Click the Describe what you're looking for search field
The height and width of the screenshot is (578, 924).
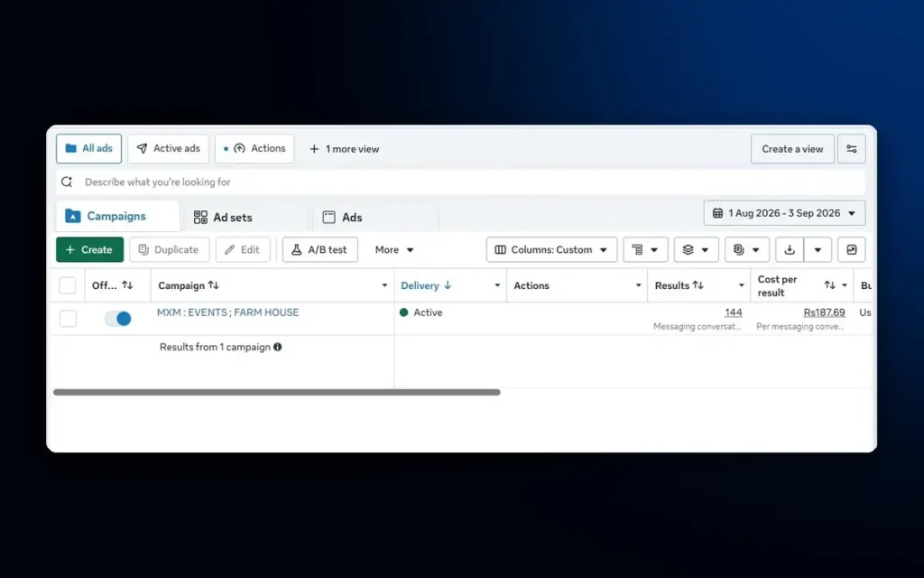(461, 182)
